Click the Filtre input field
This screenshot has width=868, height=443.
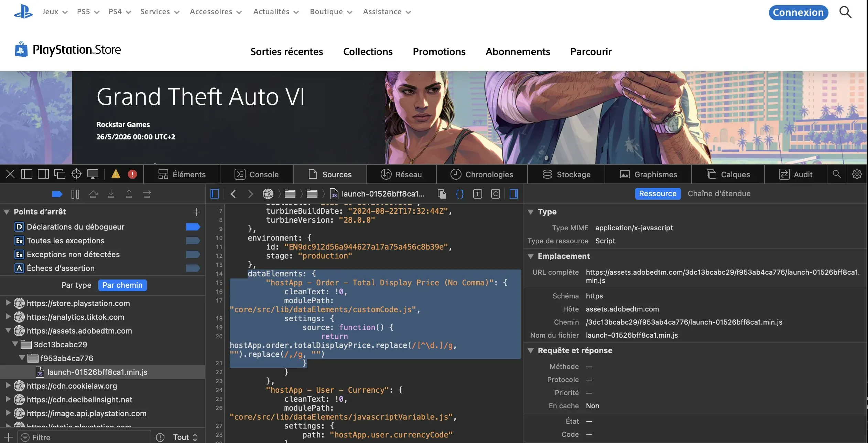point(86,437)
